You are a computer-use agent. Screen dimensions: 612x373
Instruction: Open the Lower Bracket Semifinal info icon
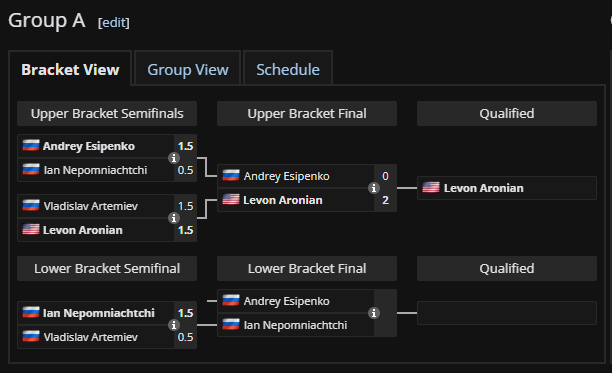pos(174,325)
